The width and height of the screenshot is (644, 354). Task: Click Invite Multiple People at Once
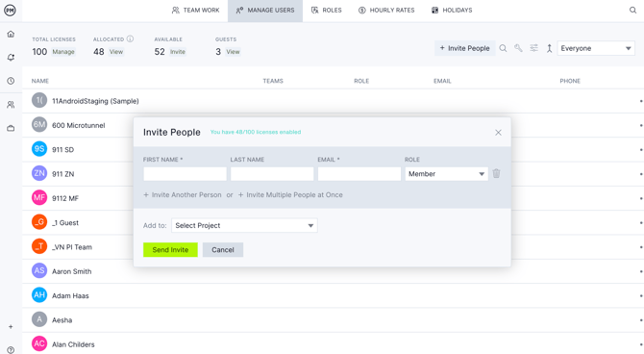click(290, 195)
